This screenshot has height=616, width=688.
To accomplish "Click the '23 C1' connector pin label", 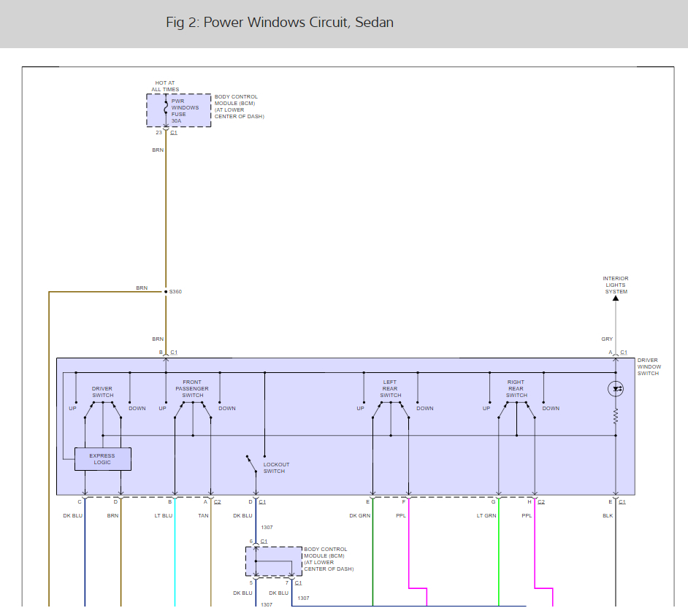I will pyautogui.click(x=167, y=132).
